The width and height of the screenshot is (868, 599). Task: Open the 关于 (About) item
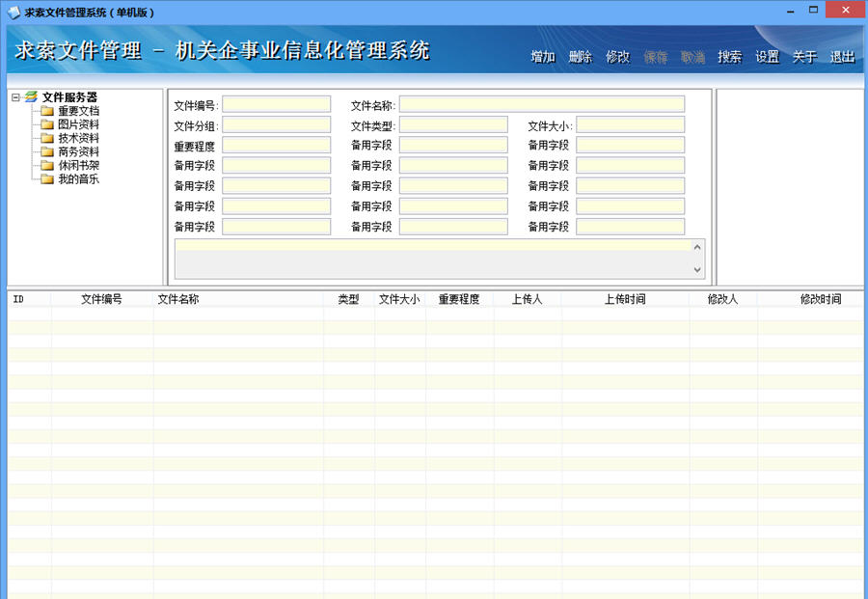coord(804,57)
